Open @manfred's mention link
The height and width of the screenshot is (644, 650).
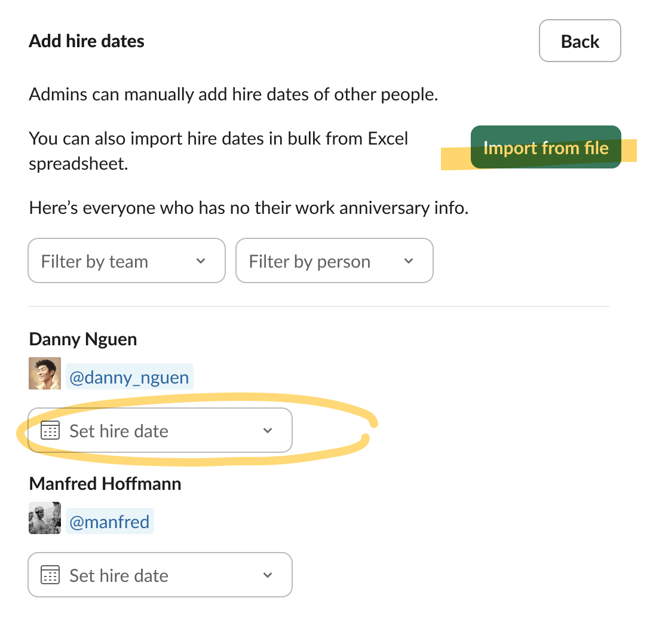coord(110,521)
